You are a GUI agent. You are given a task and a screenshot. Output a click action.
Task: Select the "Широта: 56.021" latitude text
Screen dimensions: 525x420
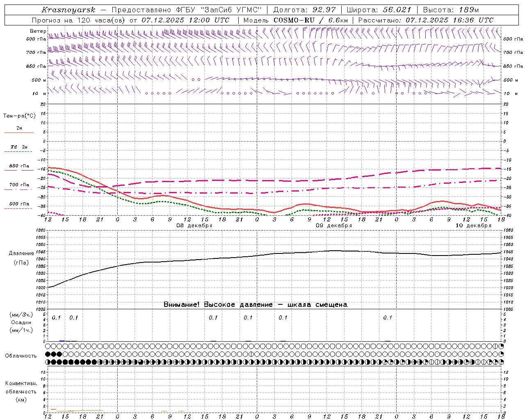point(379,10)
